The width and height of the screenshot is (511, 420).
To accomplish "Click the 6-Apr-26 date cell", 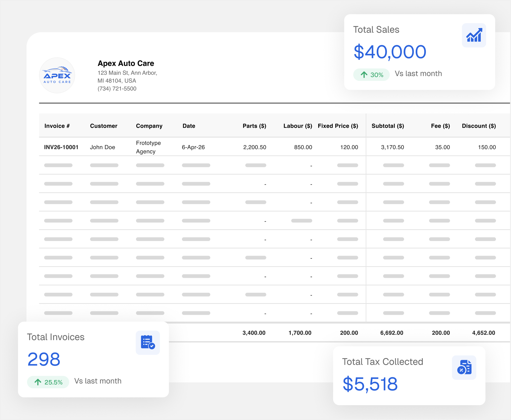I will pos(193,147).
